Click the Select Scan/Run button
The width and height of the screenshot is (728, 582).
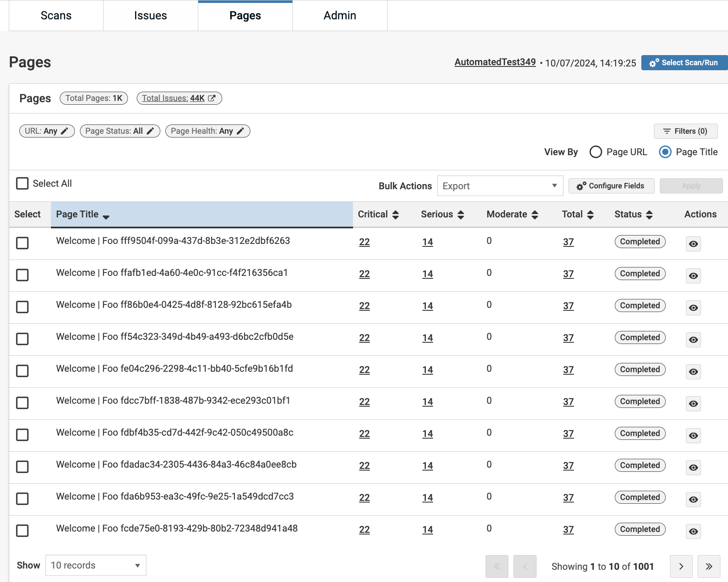click(684, 63)
